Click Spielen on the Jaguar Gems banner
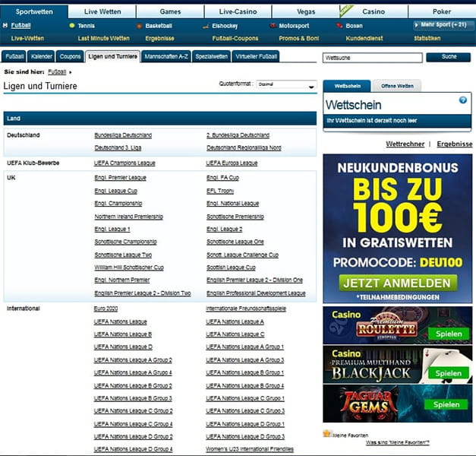This screenshot has height=456, width=476. coord(446,404)
